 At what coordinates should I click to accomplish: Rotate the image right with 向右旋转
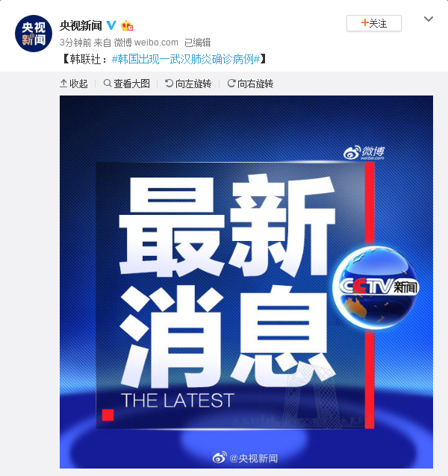coord(250,84)
